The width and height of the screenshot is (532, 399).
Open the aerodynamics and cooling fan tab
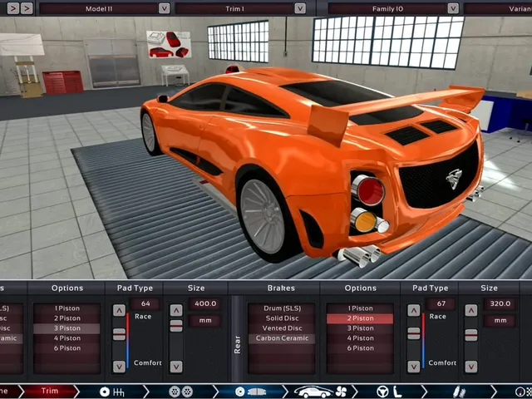319,392
